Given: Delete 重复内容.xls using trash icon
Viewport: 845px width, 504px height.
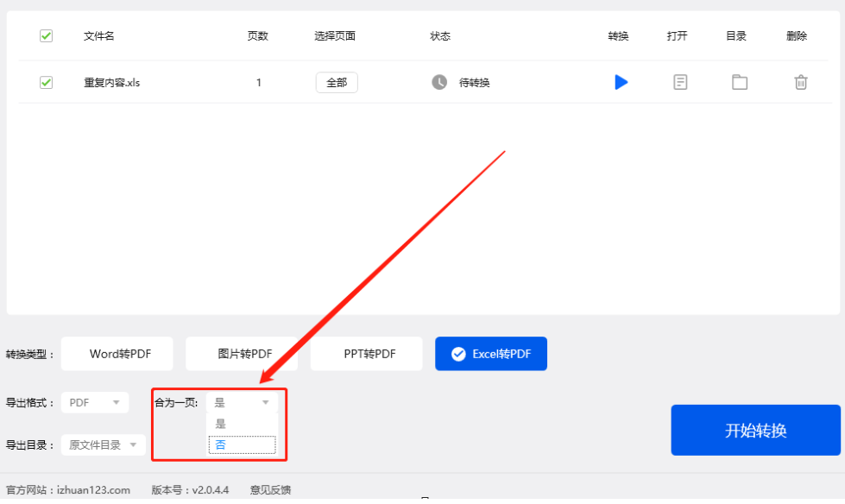Looking at the screenshot, I should 801,83.
